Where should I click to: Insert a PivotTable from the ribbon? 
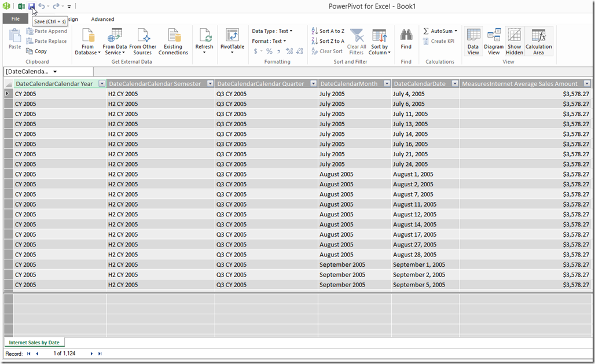click(x=232, y=41)
